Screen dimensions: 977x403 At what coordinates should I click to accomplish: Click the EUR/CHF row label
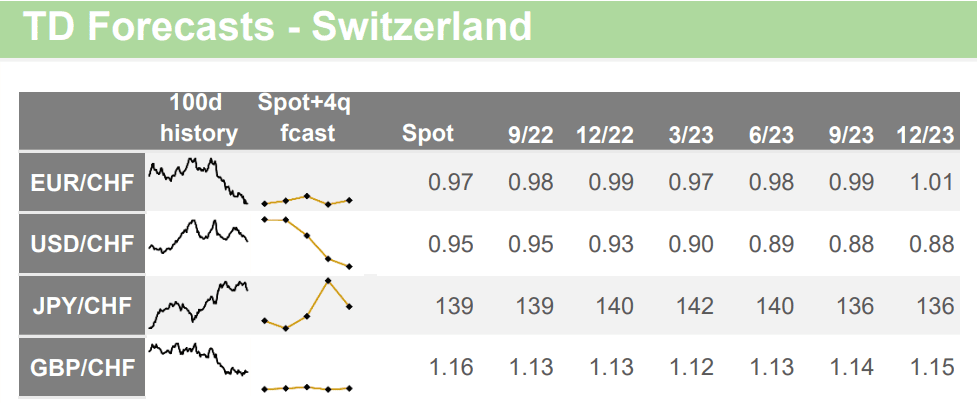tap(82, 182)
